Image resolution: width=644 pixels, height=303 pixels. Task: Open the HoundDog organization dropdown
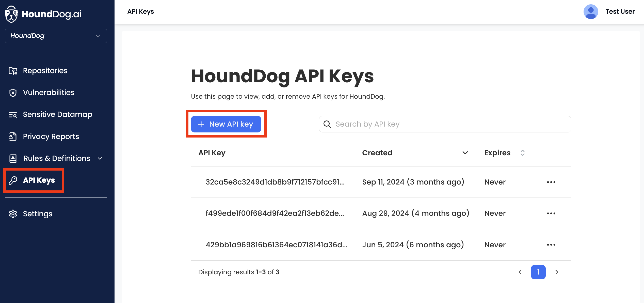[x=56, y=36]
